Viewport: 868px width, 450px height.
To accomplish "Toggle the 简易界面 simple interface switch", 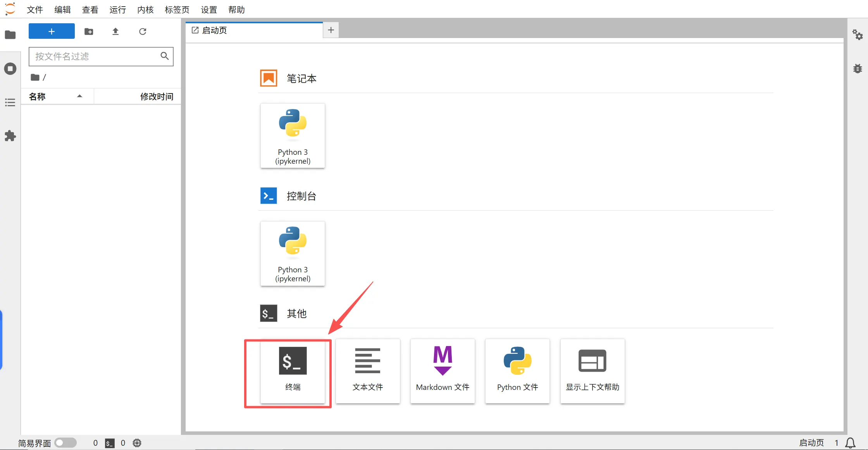I will pos(65,443).
